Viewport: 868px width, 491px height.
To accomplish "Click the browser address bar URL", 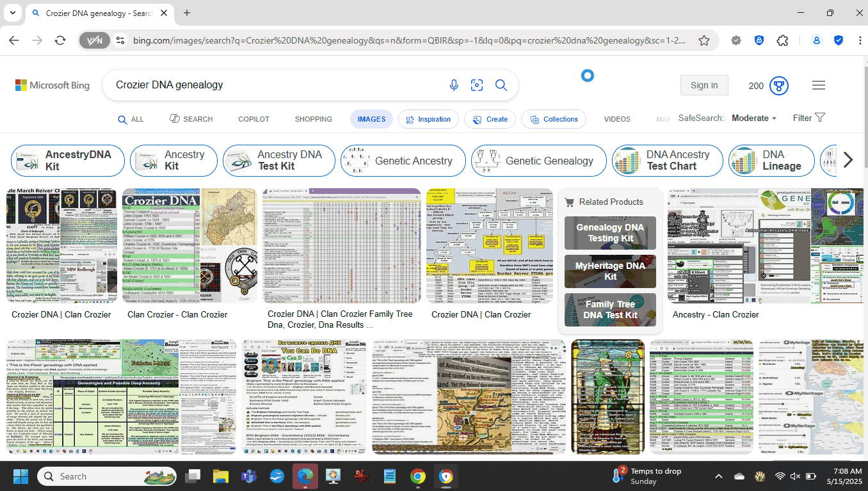I will [x=409, y=40].
